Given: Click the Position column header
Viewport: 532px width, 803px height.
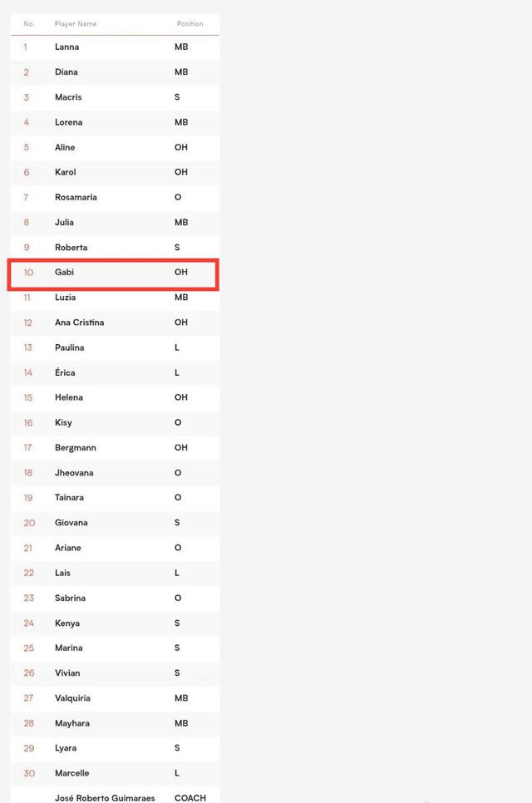Looking at the screenshot, I should coord(190,23).
